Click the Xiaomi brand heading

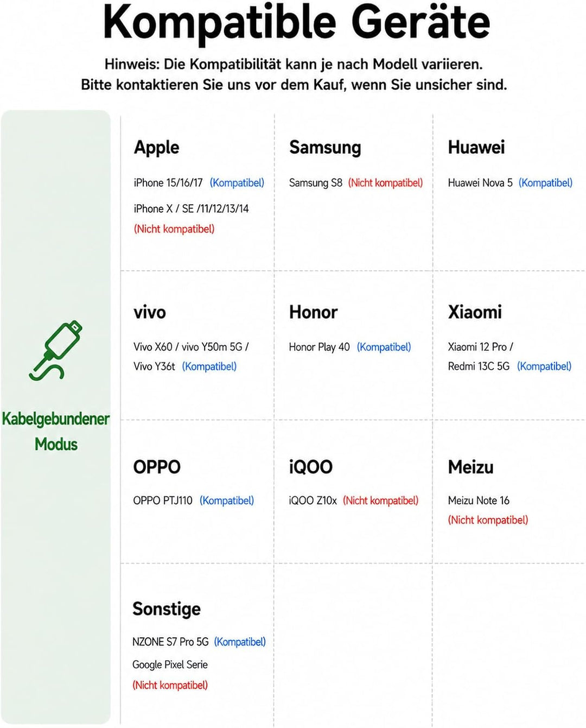tap(475, 312)
